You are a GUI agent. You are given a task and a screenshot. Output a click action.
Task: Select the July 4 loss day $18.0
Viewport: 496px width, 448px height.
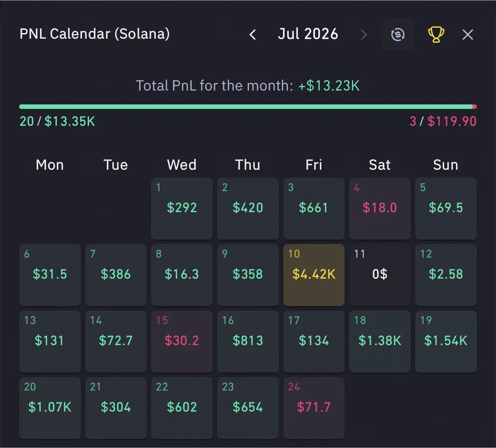point(380,209)
